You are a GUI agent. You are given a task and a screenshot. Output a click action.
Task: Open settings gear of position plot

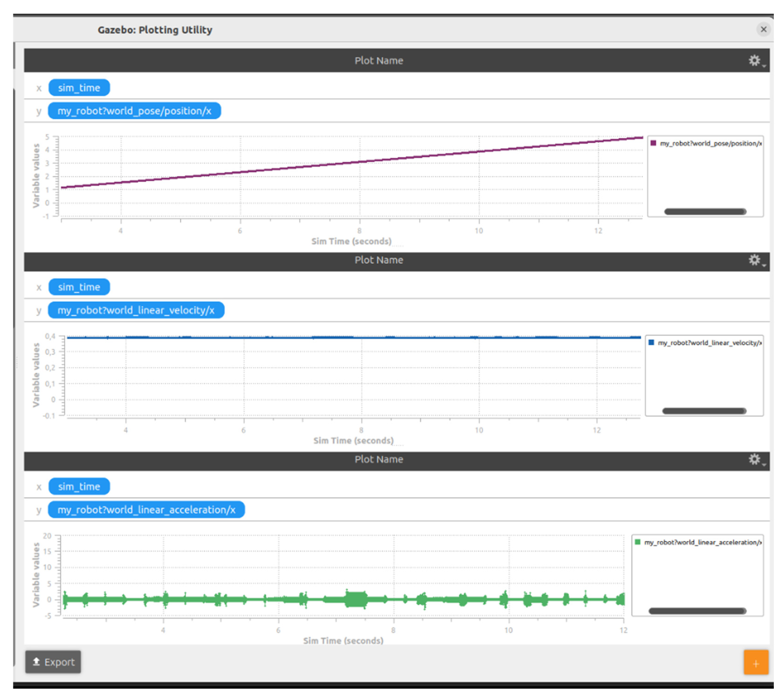point(755,61)
